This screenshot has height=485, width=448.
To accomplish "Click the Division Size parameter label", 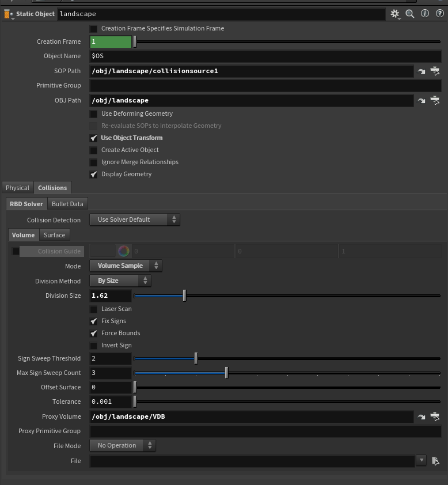I will coord(63,295).
